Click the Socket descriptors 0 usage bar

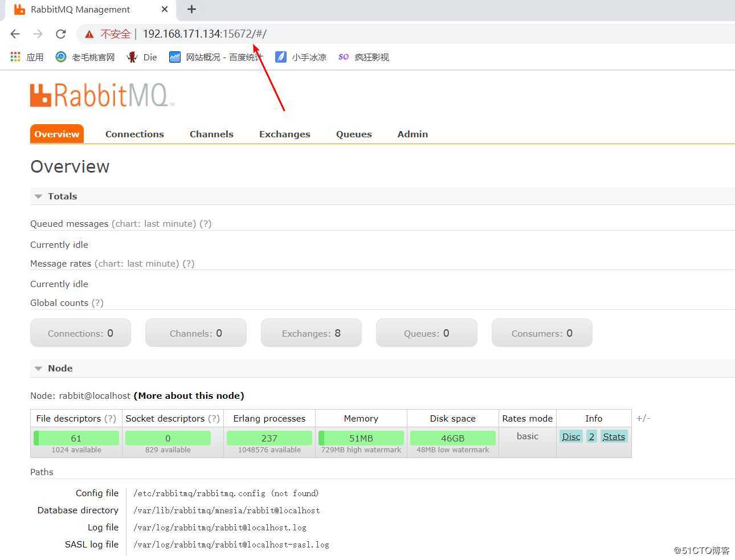click(x=168, y=438)
